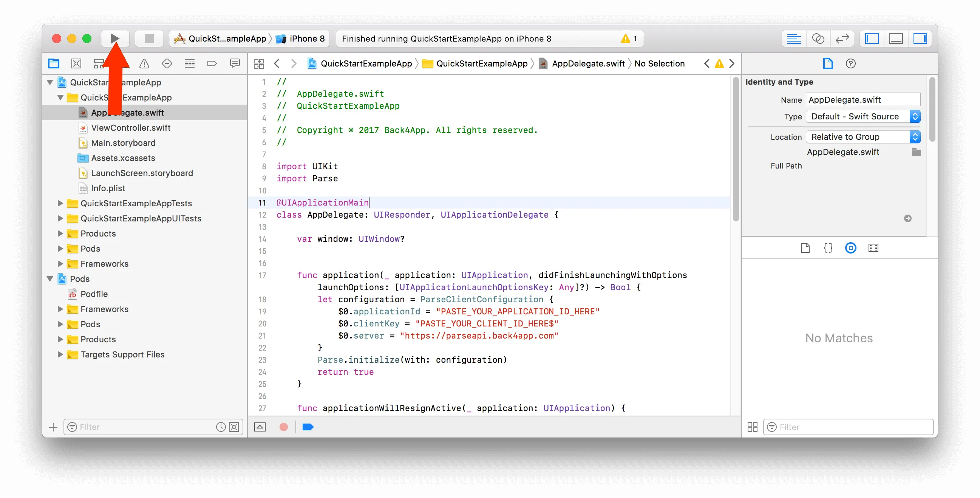Reveal file in Finder arrow icon
Viewport: 980px width, 498px height.
(908, 218)
